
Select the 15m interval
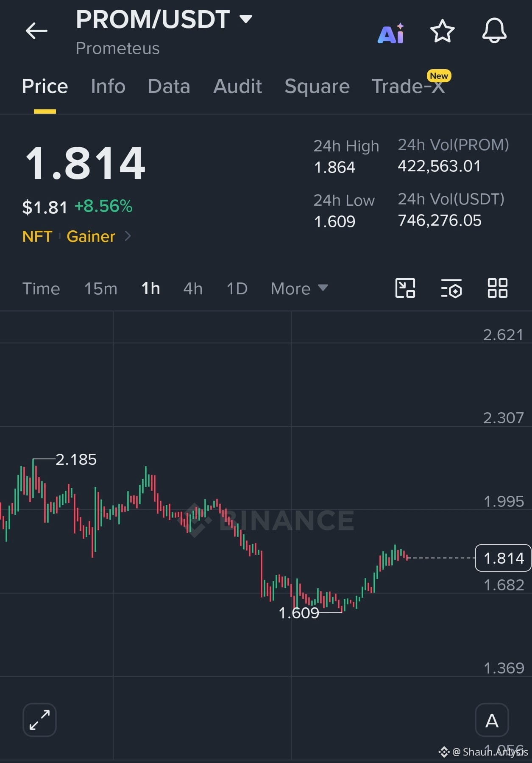tap(101, 289)
